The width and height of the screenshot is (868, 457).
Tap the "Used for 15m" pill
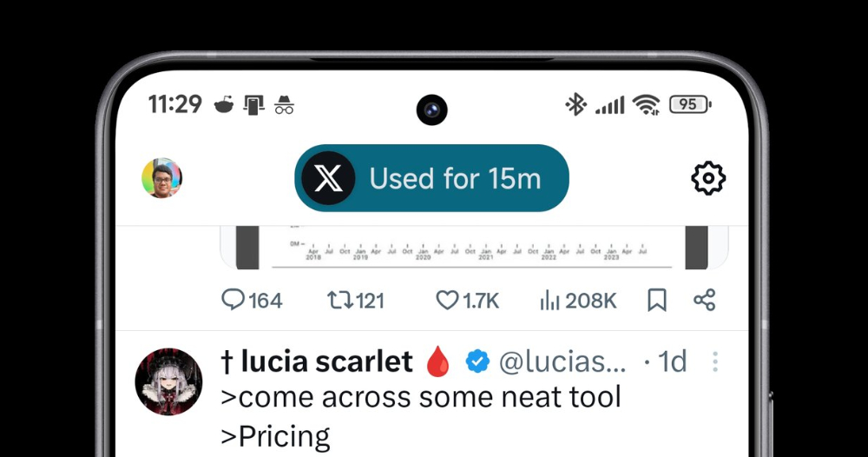click(x=431, y=178)
